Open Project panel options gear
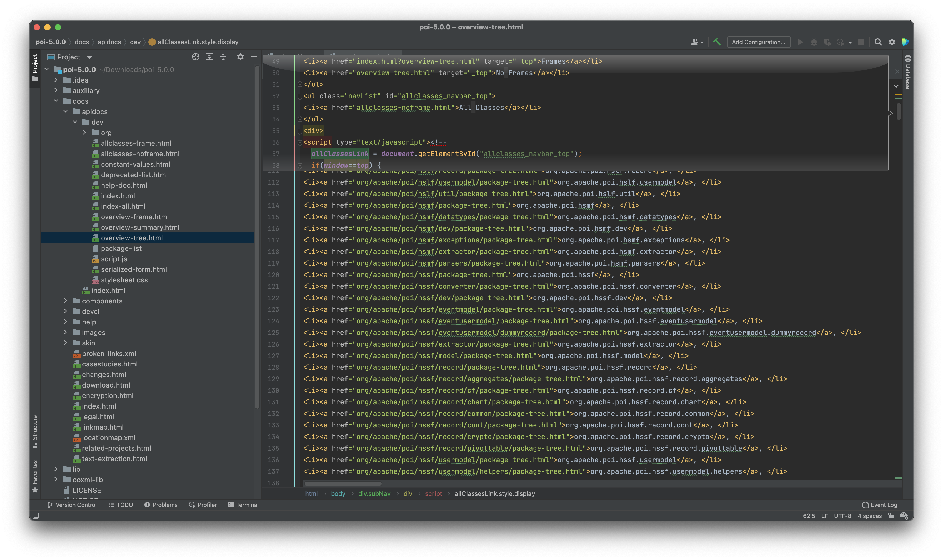Image resolution: width=943 pixels, height=560 pixels. pyautogui.click(x=240, y=57)
